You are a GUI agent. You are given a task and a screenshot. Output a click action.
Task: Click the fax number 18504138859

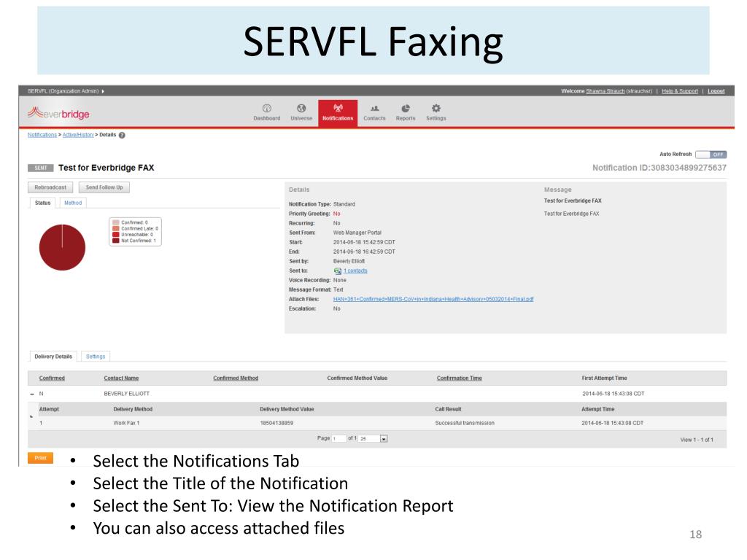[276, 423]
